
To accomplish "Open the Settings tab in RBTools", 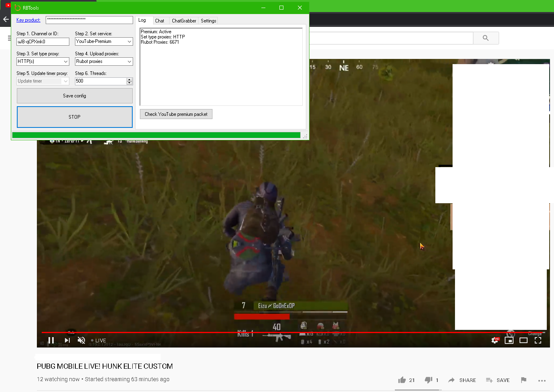I will point(208,21).
